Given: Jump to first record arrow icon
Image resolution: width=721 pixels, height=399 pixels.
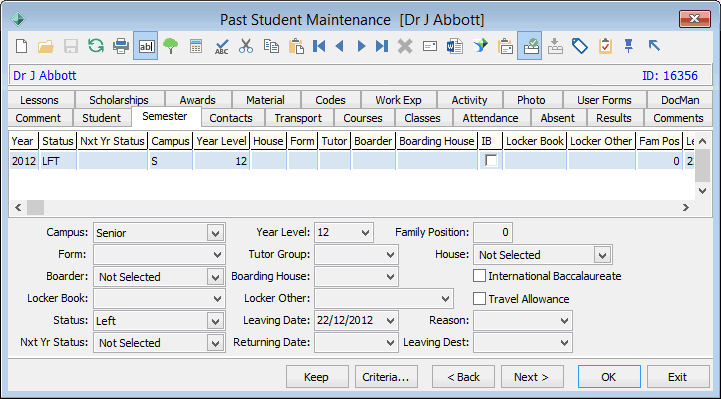Looking at the screenshot, I should 319,46.
